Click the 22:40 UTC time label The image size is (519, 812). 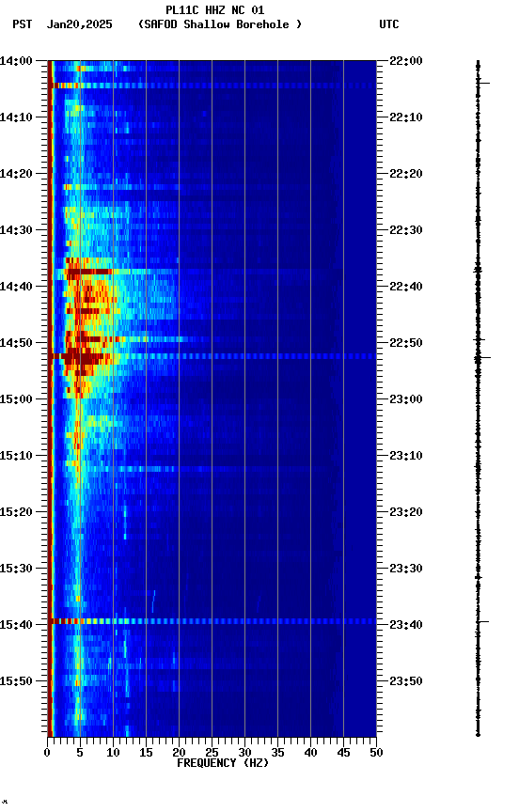click(406, 287)
